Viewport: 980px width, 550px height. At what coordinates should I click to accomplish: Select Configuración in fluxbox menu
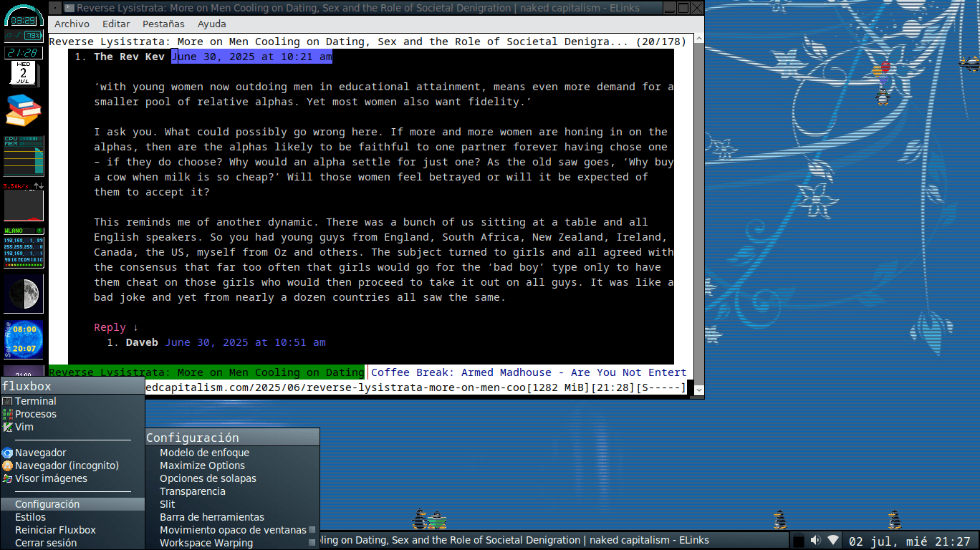point(72,504)
